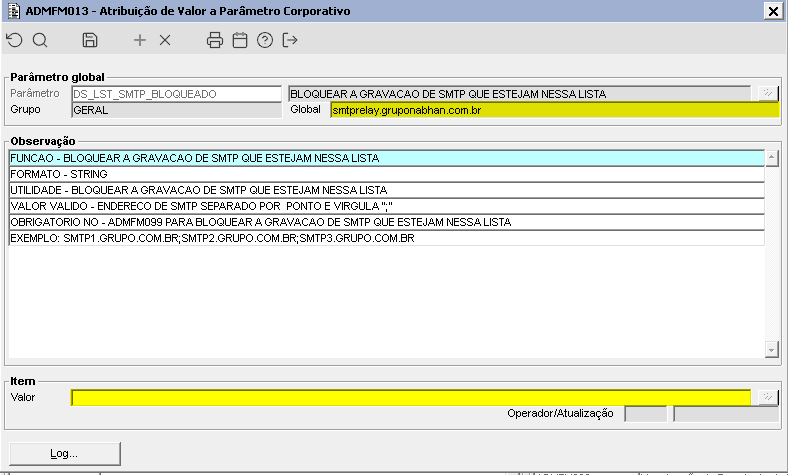
Task: Click the ADMFM013 window document icon
Action: pos(14,11)
